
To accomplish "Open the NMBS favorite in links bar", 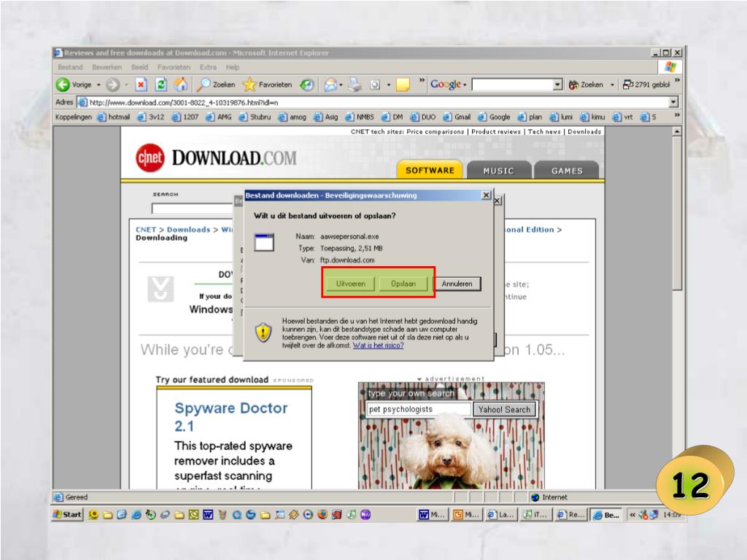I will click(360, 117).
